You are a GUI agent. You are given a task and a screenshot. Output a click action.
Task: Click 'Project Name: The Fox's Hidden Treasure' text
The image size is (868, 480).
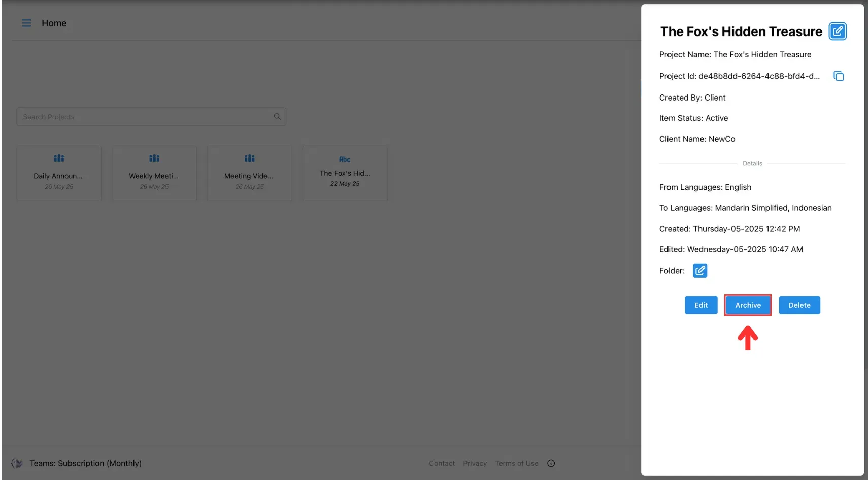(x=735, y=55)
